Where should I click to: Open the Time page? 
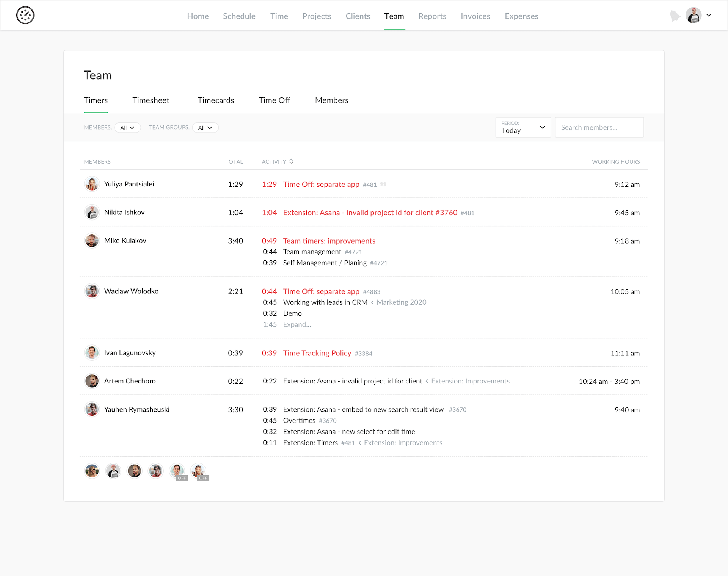click(x=279, y=16)
